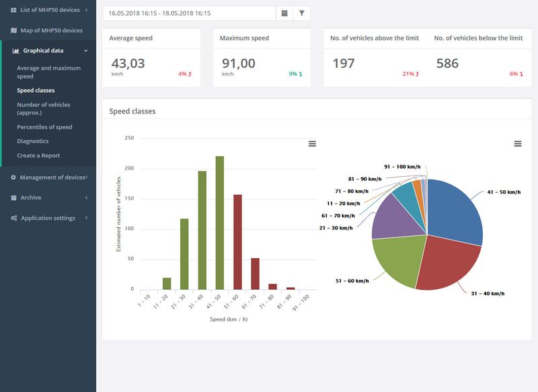Click the List of MHP50 devices grid icon
The height and width of the screenshot is (392, 538).
[13, 10]
